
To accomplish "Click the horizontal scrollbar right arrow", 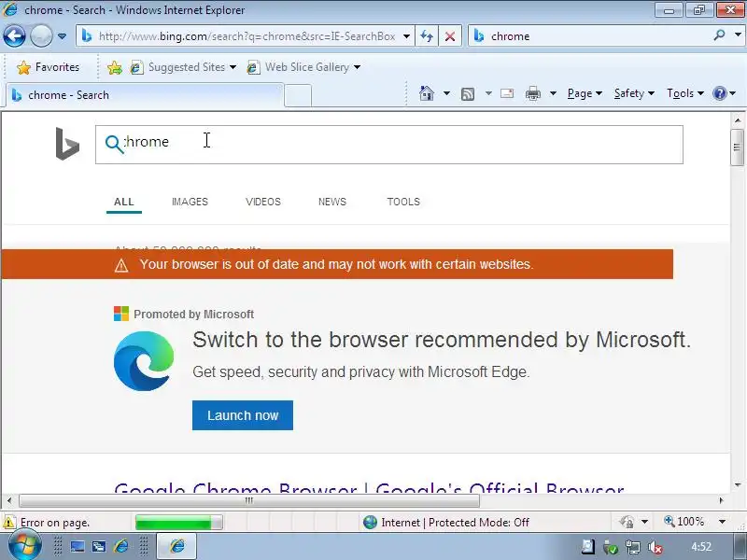I will 721,500.
